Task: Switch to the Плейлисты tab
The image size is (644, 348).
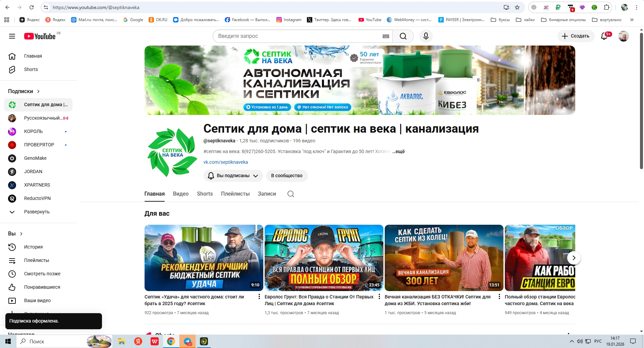Action: coord(235,194)
